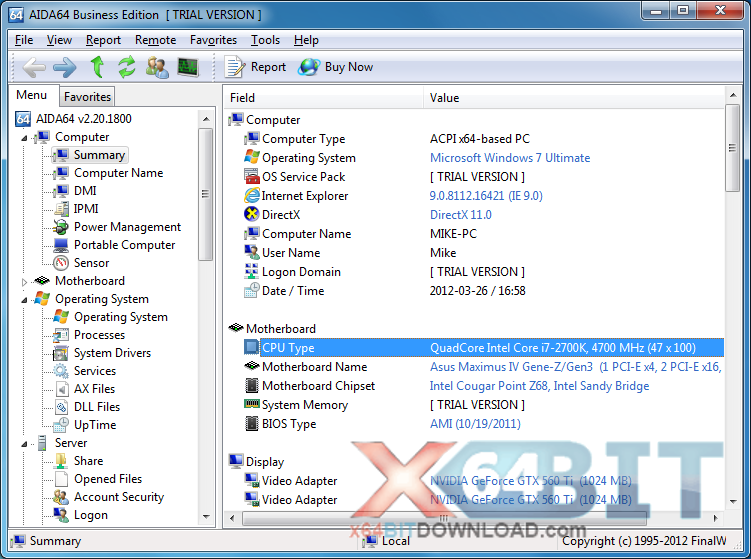Open the Asus Maximus IV Gene-Z/Gen3 link
Viewport: 751px width, 559px height.
[x=575, y=367]
